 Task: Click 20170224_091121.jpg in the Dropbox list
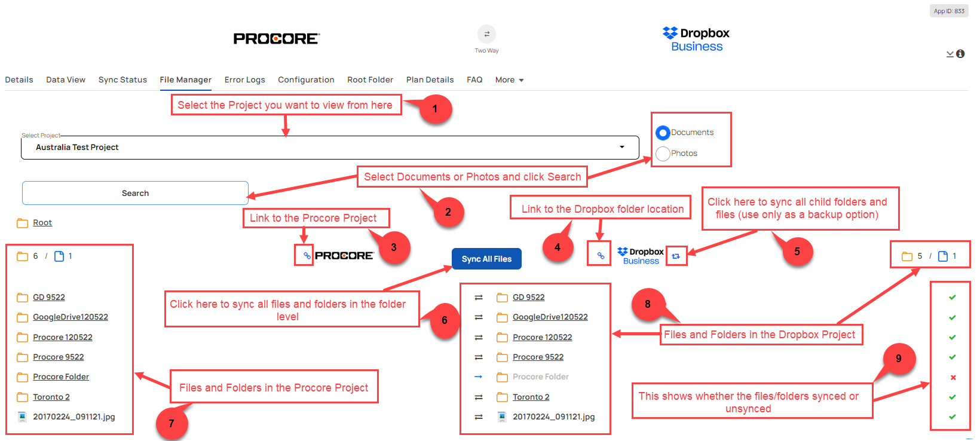(x=554, y=417)
